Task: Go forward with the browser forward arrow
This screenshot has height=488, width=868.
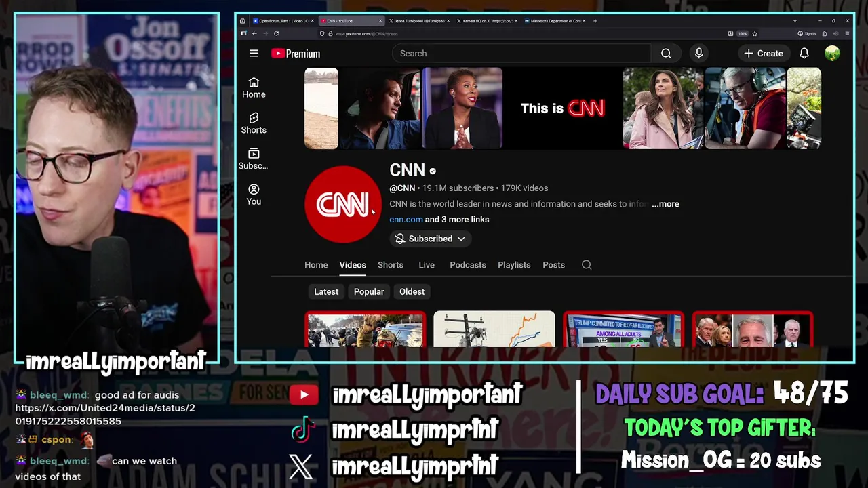Action: pos(265,33)
